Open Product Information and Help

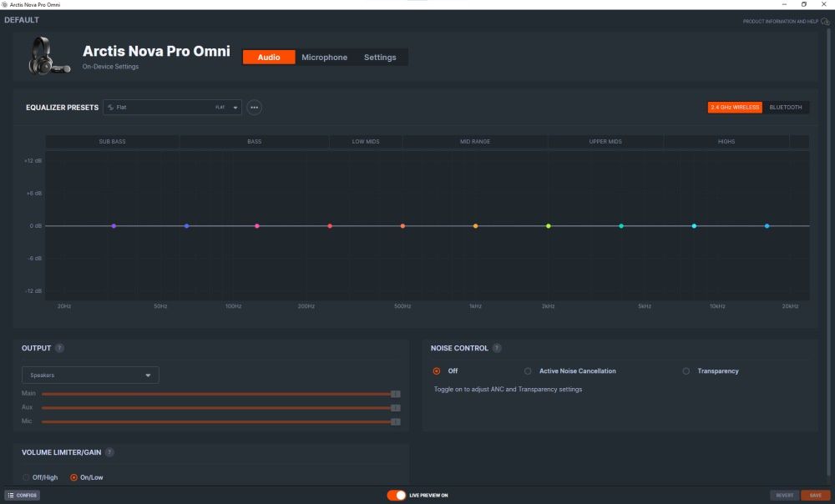pyautogui.click(x=786, y=22)
